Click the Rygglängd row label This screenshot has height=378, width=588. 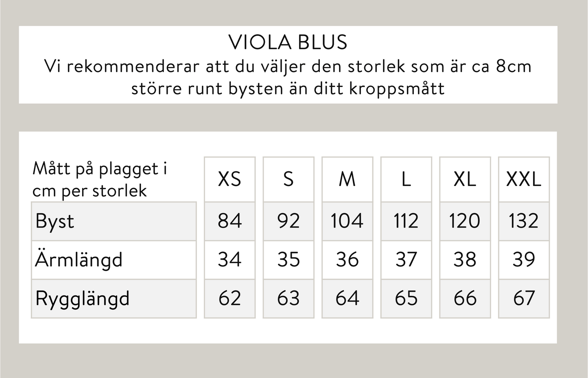point(82,298)
